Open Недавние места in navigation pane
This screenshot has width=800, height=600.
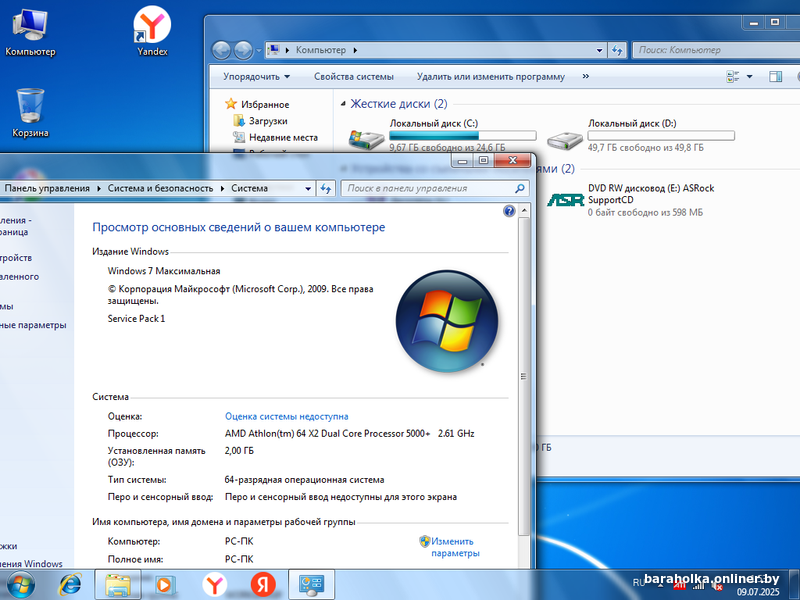pyautogui.click(x=283, y=137)
